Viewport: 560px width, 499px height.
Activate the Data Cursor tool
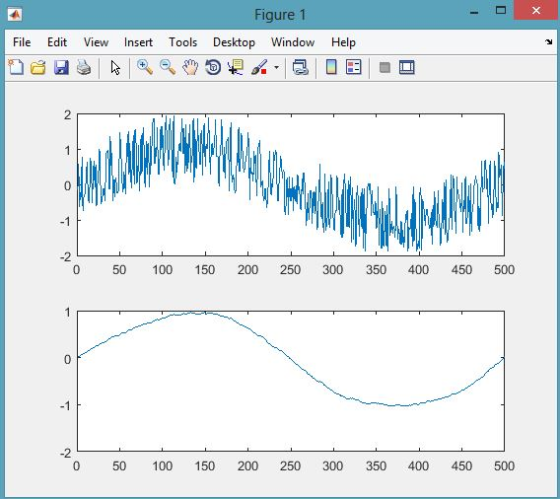coord(235,67)
